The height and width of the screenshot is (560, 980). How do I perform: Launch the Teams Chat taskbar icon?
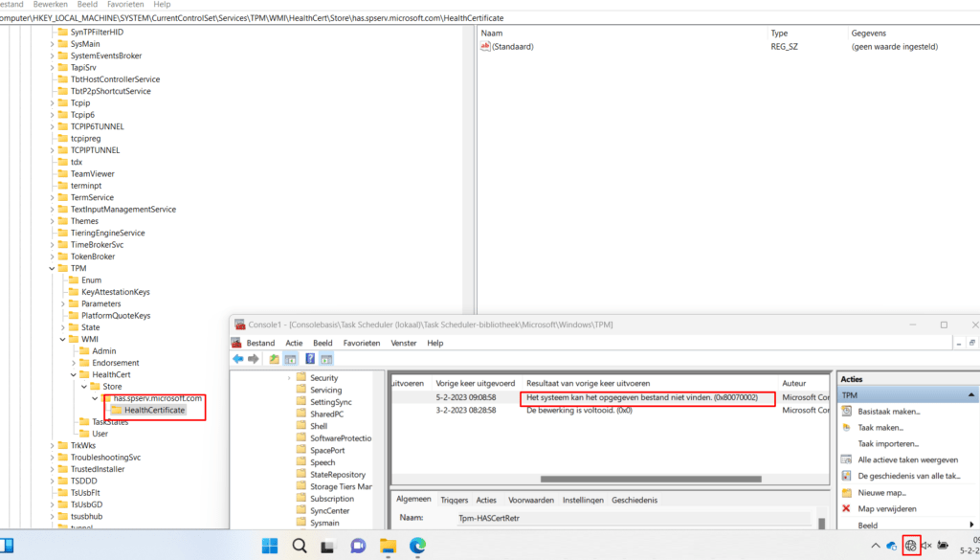[x=358, y=546]
